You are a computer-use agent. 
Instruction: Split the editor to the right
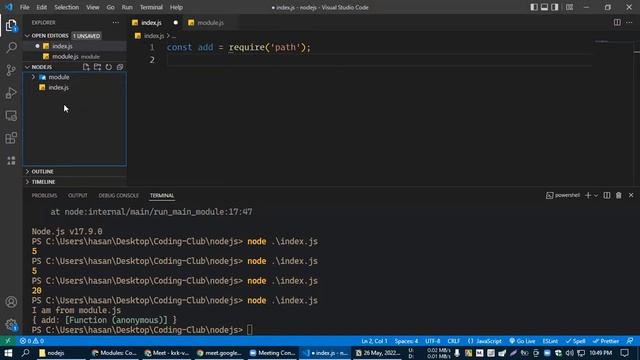pos(617,23)
